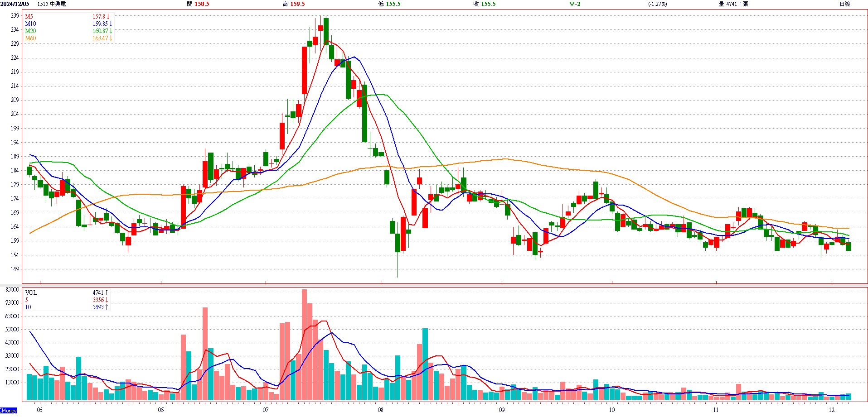868x417 pixels.
Task: Click the 224 price axis label
Action: (x=15, y=58)
